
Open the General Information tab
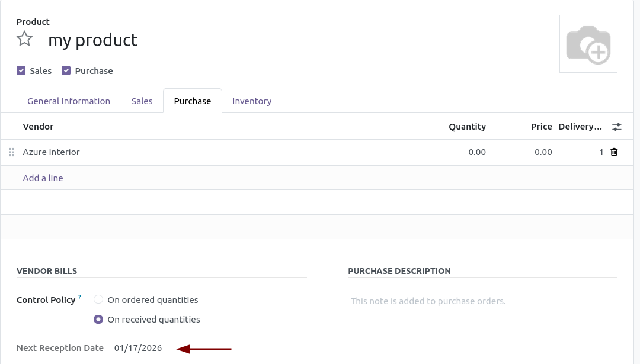click(x=69, y=101)
